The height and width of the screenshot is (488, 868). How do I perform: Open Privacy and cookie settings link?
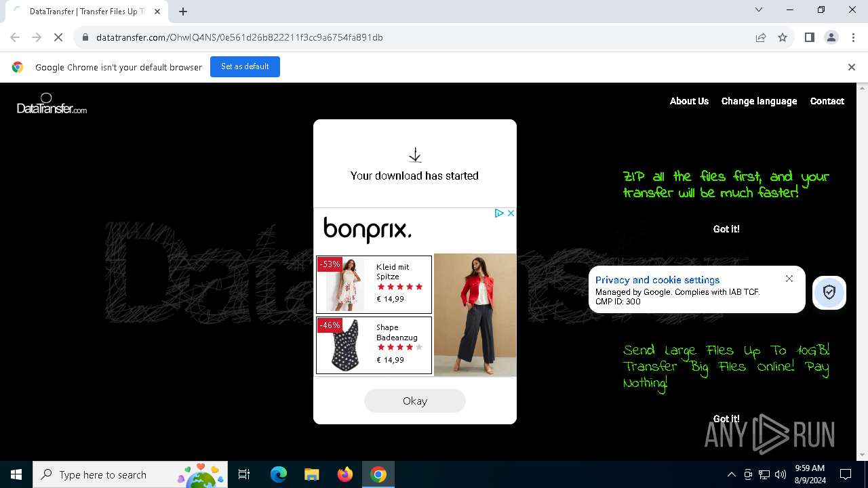tap(657, 280)
